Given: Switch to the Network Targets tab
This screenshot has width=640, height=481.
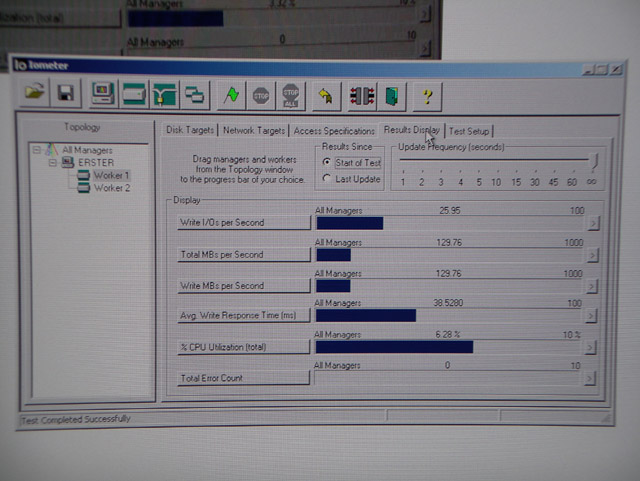Looking at the screenshot, I should [x=254, y=131].
